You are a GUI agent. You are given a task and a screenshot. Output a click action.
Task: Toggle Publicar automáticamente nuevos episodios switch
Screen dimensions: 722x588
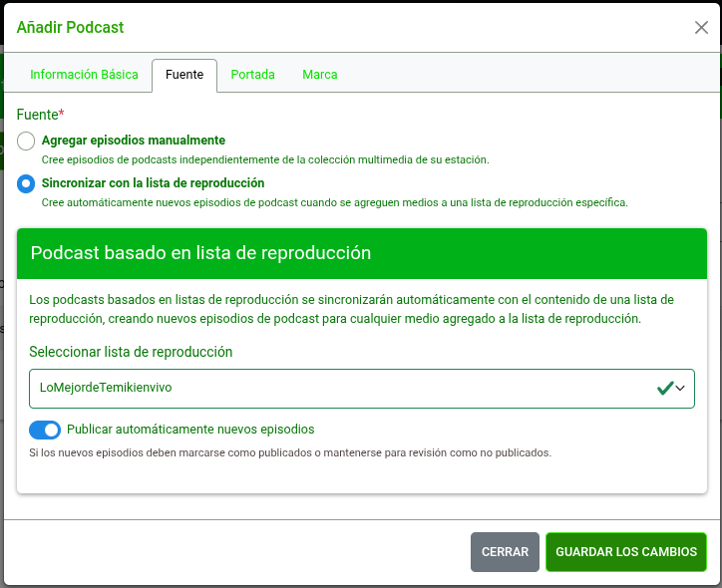[45, 430]
